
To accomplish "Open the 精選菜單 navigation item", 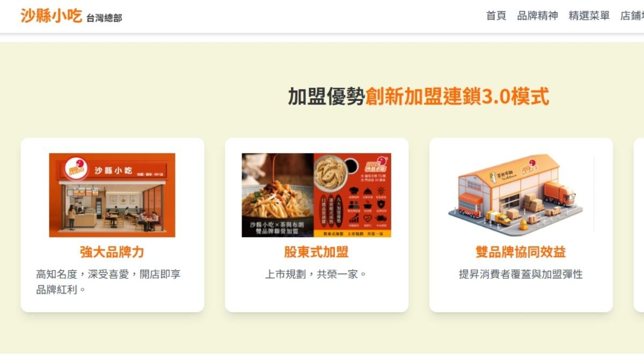I will tap(589, 16).
